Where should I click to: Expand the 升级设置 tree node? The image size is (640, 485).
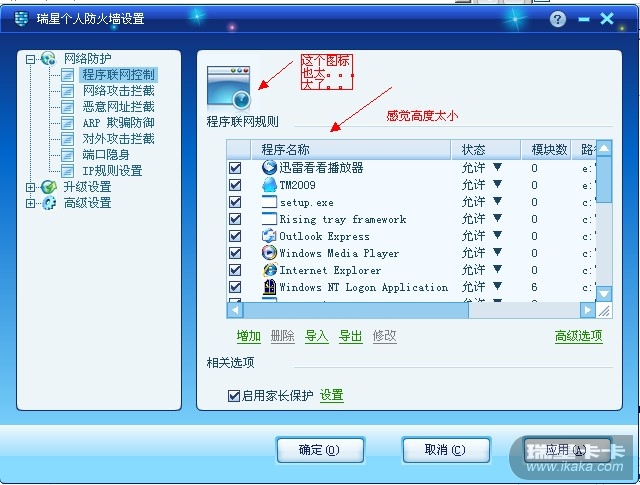pyautogui.click(x=30, y=187)
